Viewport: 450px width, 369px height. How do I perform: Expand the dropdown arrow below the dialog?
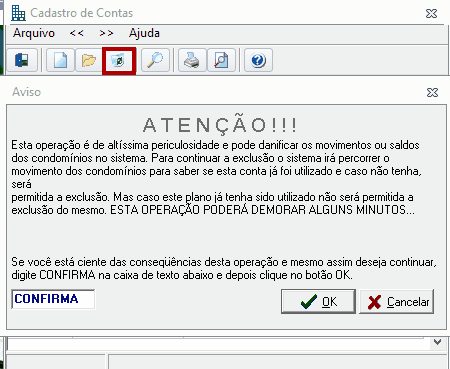pos(437,342)
